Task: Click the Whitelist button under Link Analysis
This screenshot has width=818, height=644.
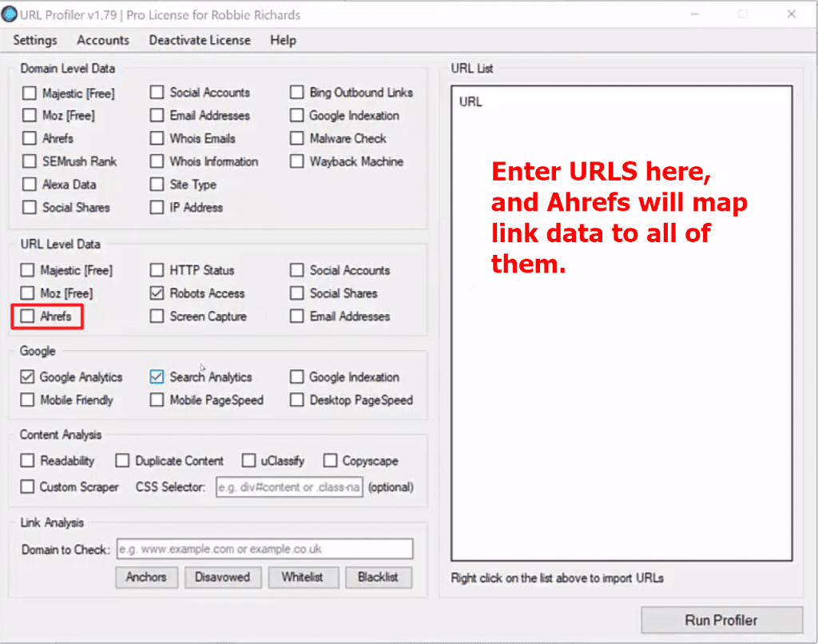Action: point(304,578)
